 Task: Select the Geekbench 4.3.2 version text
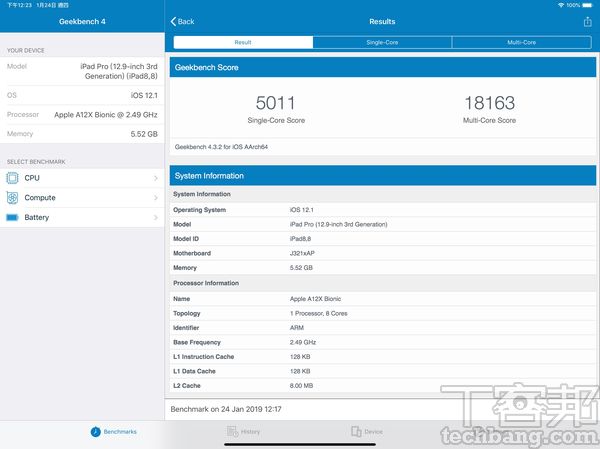click(221, 147)
